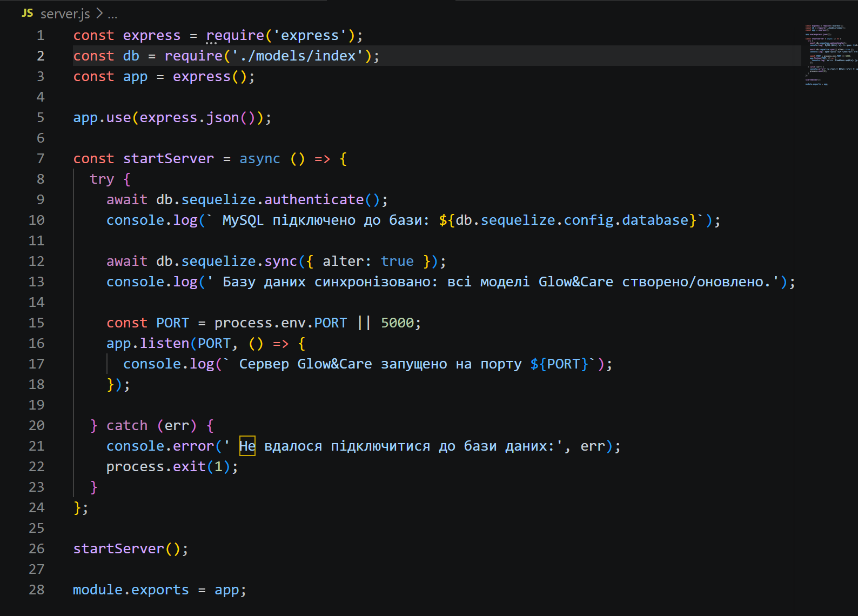
Task: Click 'console.error' on line 21
Action: pyautogui.click(x=160, y=446)
